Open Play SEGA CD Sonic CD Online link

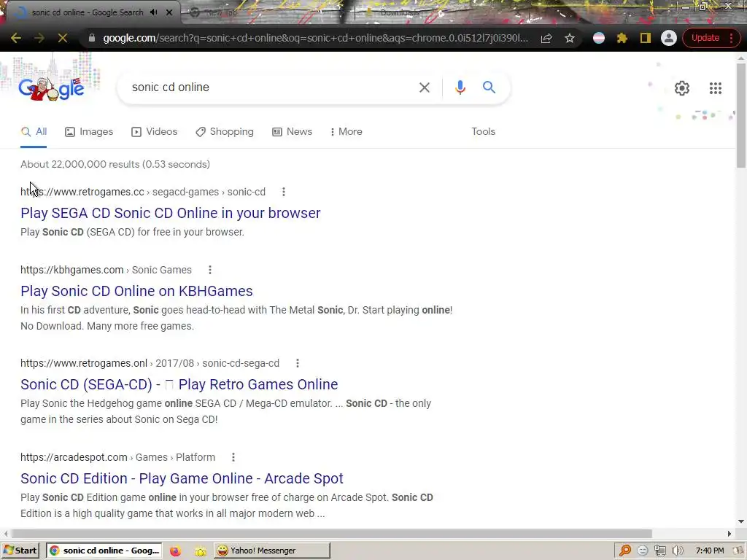coord(171,214)
